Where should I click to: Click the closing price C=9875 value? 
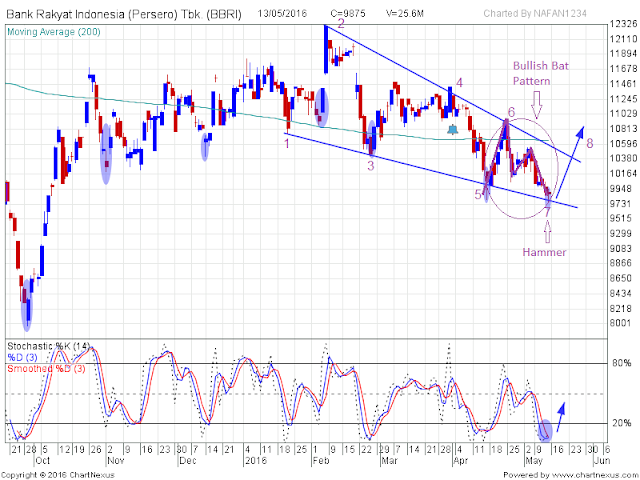pyautogui.click(x=350, y=13)
